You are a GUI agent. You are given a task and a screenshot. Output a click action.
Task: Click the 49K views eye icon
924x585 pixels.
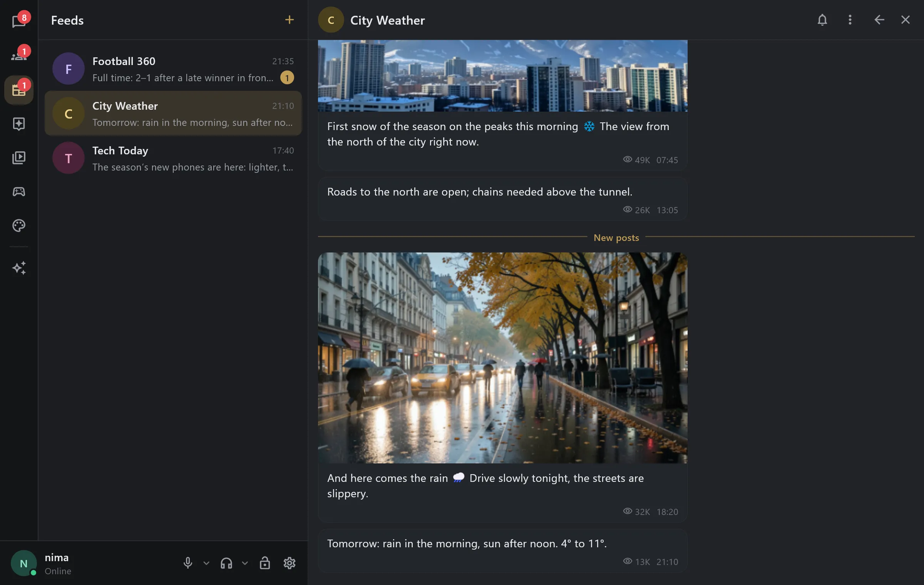click(628, 159)
